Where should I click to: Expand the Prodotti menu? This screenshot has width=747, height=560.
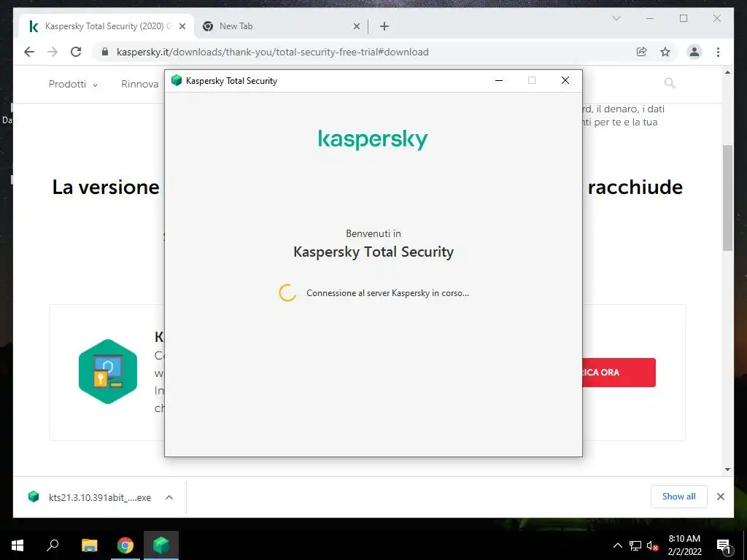click(73, 85)
